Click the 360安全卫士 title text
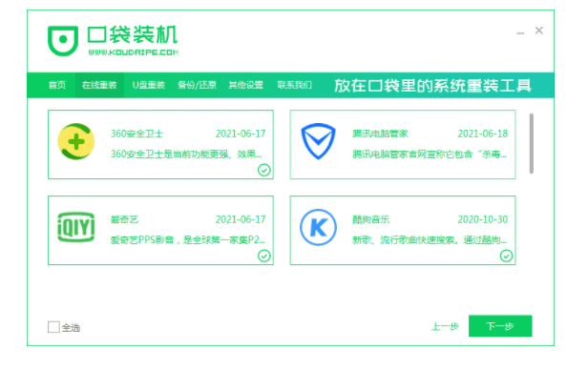Screen dimensions: 588x370 point(136,134)
